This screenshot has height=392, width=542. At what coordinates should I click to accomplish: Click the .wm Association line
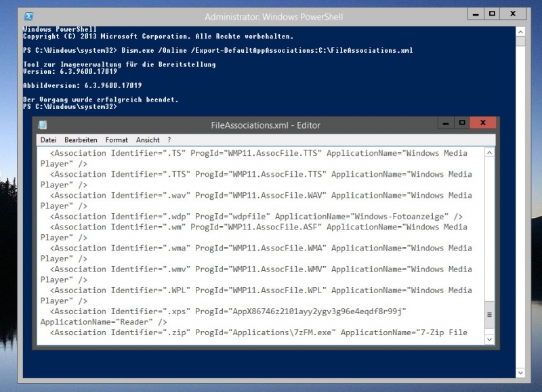click(259, 227)
